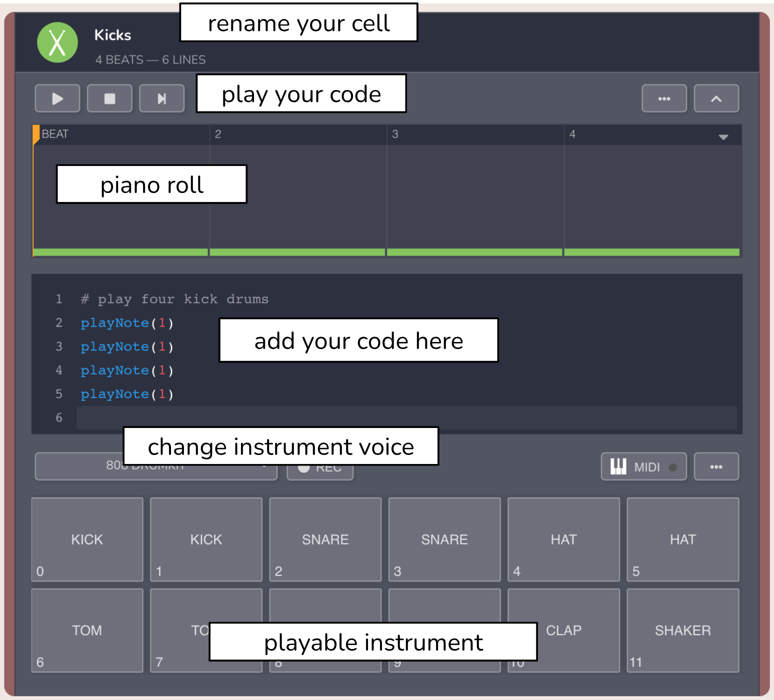This screenshot has width=774, height=700.
Task: Open the instrument panel ellipsis menu
Action: click(x=716, y=467)
